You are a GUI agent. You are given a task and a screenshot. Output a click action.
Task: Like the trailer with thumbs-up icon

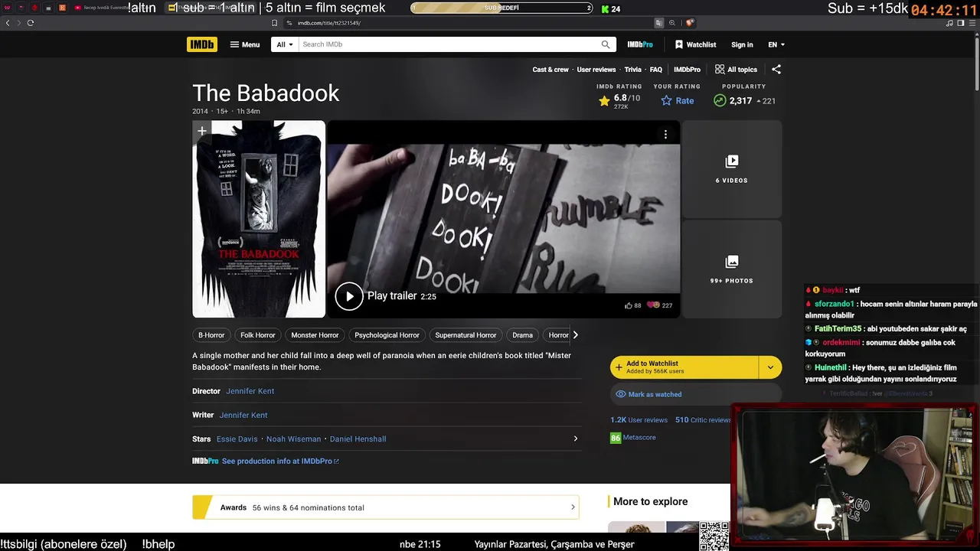pos(629,305)
